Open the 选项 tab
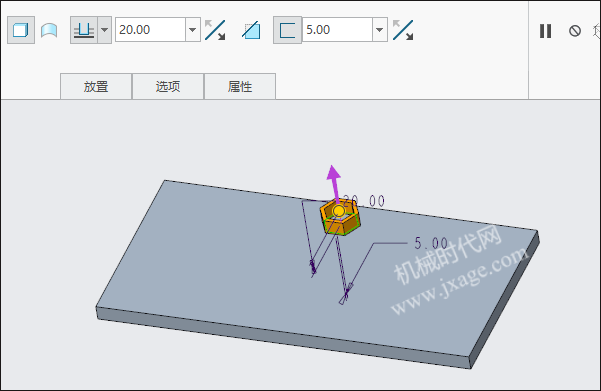 click(x=168, y=87)
